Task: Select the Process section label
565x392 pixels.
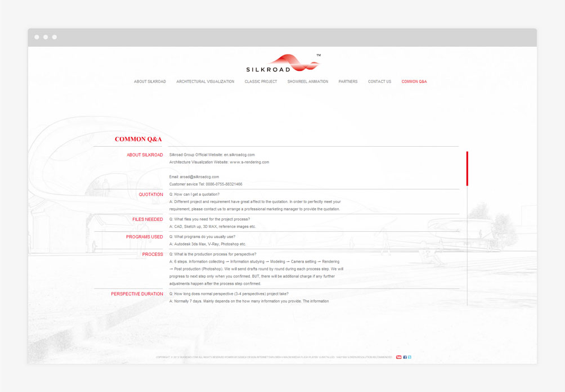Action: point(153,254)
